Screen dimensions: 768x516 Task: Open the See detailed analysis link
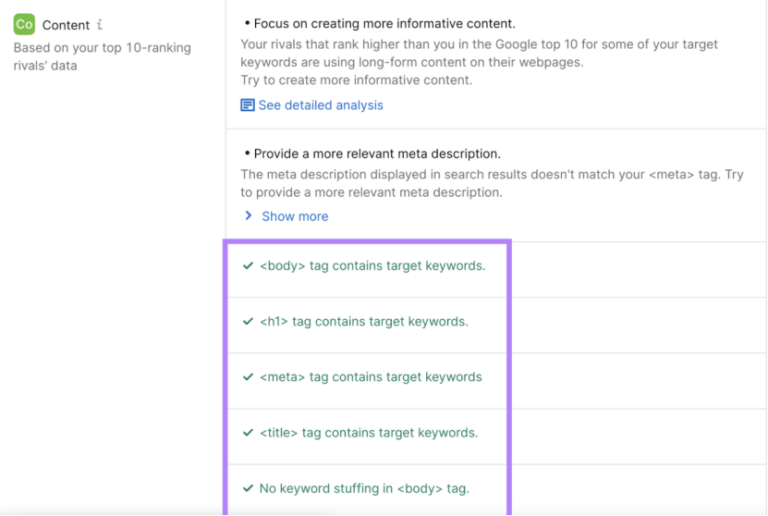(x=320, y=105)
